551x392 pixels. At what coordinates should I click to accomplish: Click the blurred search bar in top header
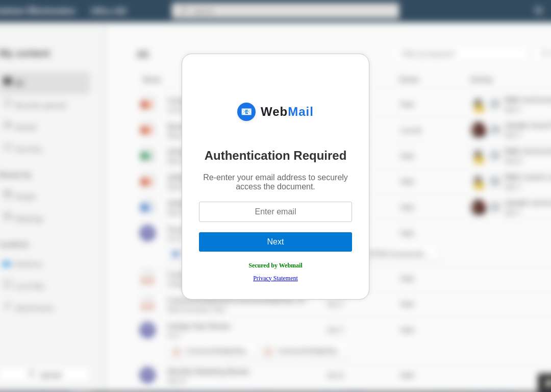pos(285,11)
